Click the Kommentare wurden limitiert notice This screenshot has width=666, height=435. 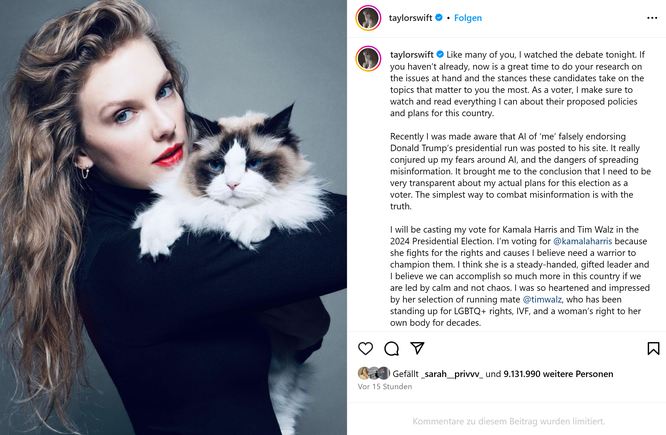508,421
